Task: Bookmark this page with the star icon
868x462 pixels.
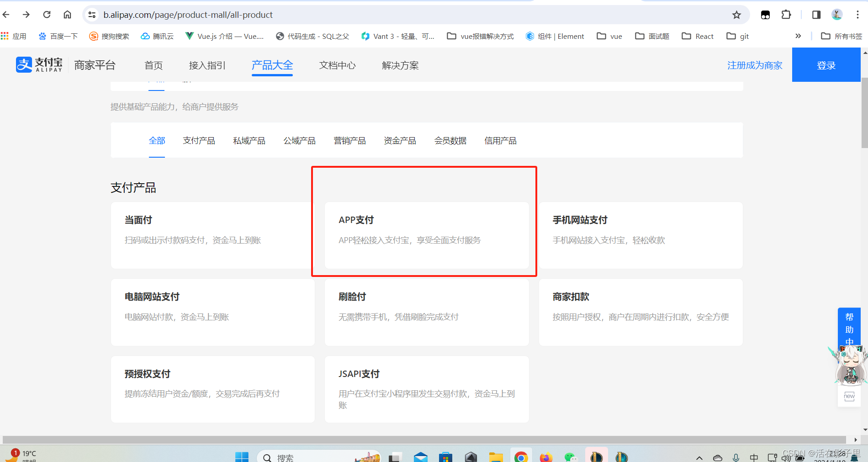Action: click(736, 15)
